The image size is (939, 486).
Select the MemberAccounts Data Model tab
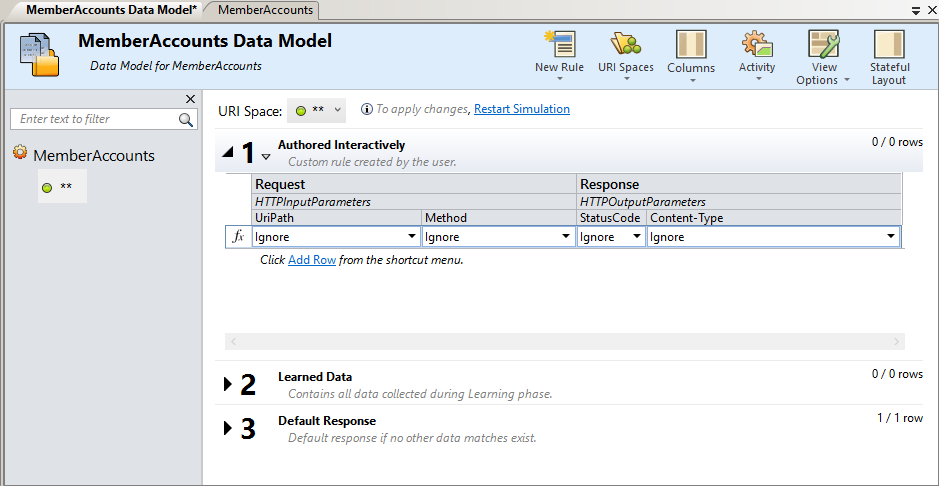point(110,10)
